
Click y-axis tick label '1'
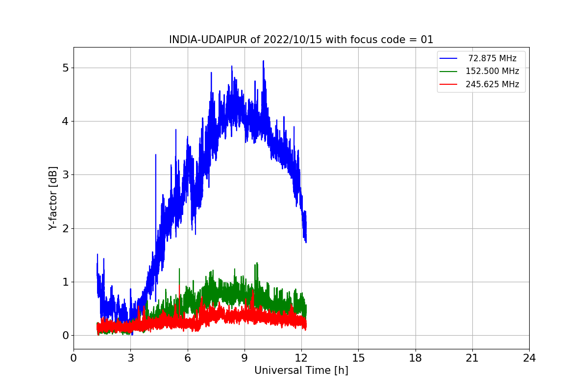(66, 282)
